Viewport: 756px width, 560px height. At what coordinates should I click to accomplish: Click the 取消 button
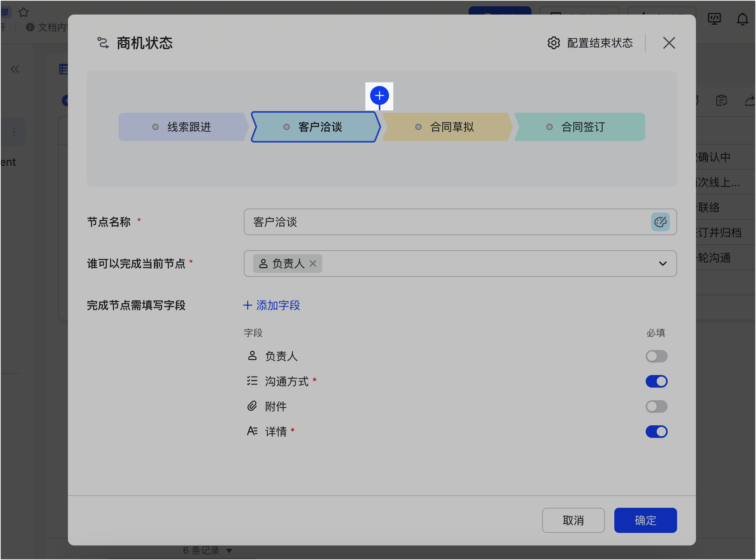[573, 520]
